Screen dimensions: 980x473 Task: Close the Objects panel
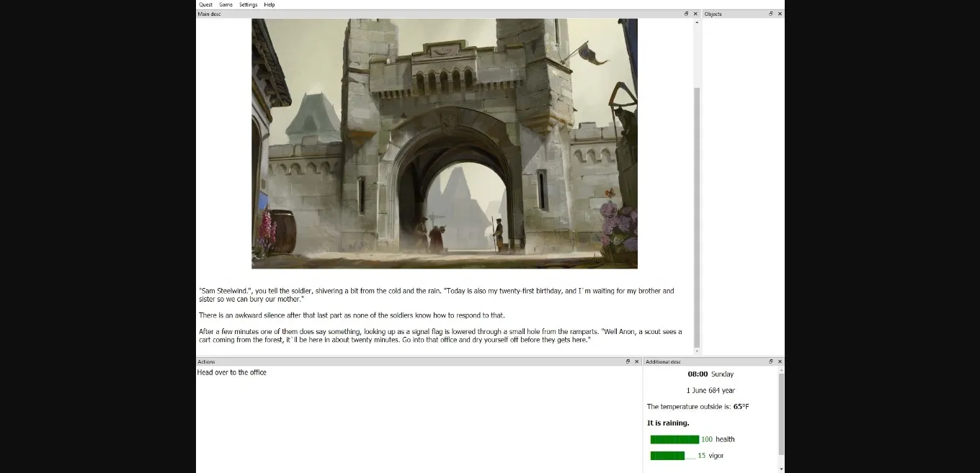[x=780, y=14]
